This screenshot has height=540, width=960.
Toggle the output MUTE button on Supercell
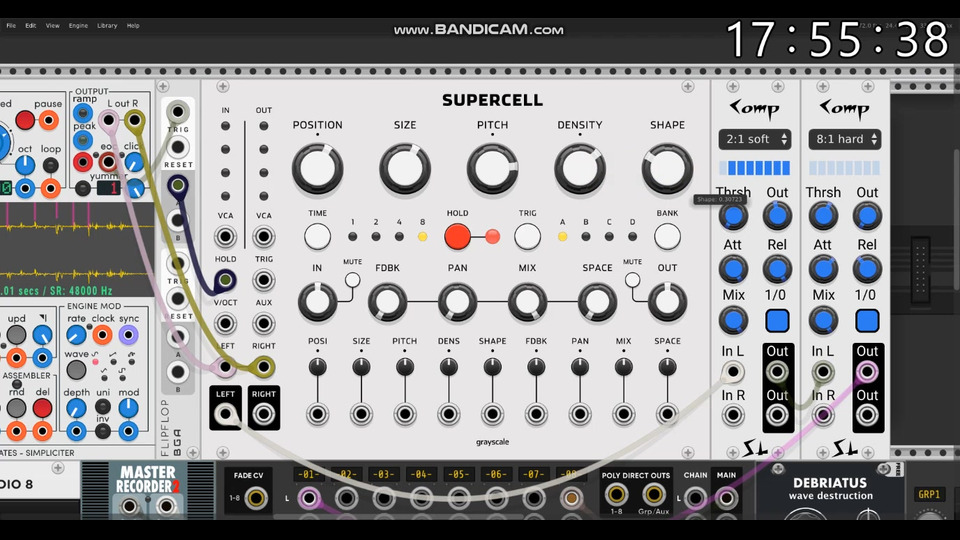pos(632,280)
